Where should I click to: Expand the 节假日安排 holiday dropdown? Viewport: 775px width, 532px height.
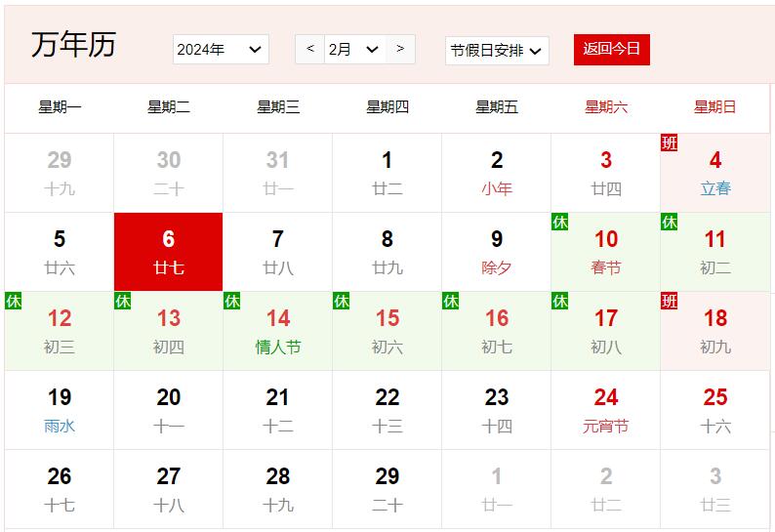[497, 51]
